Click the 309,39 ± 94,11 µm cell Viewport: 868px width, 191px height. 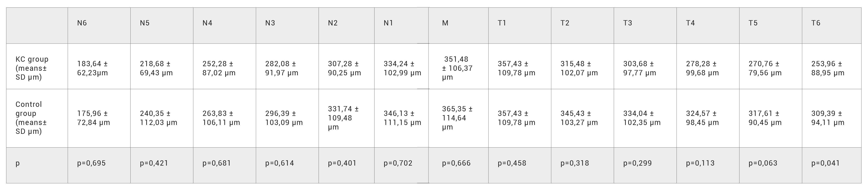click(x=832, y=118)
